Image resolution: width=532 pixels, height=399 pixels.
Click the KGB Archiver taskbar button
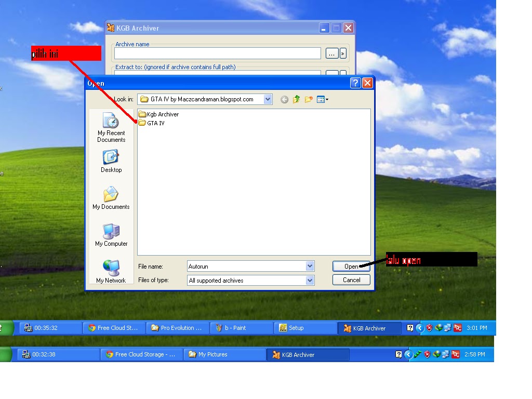point(369,328)
